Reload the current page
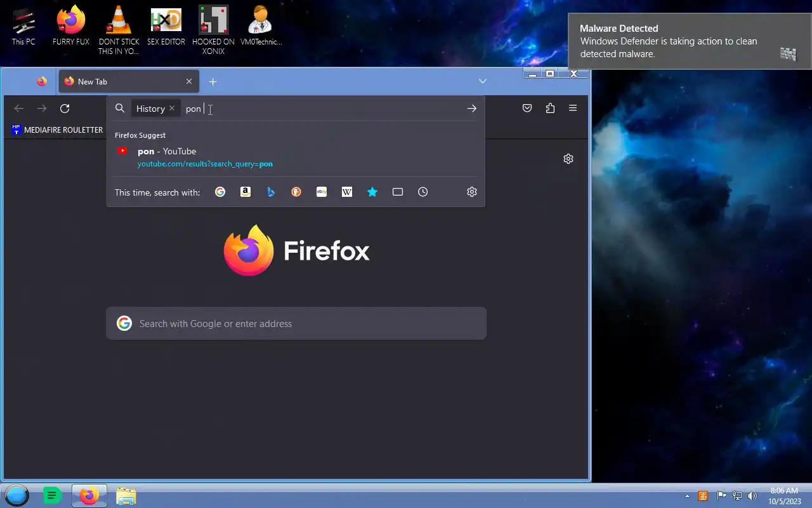 click(65, 109)
